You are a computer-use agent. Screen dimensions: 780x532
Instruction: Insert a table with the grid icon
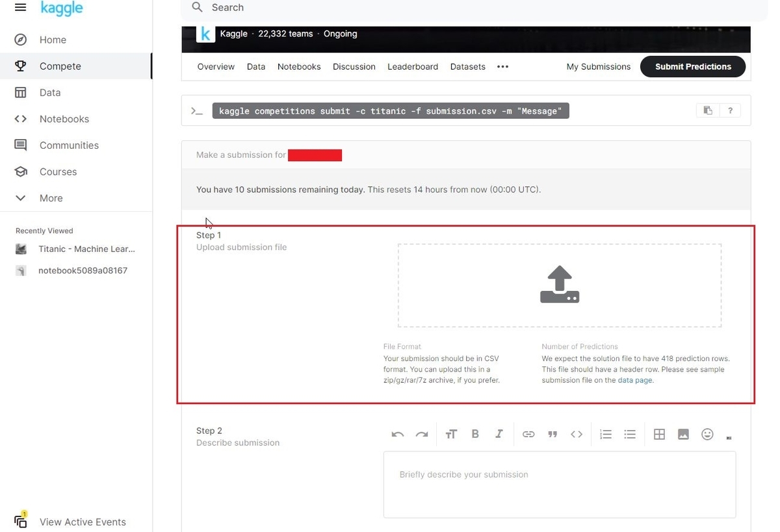click(x=659, y=435)
